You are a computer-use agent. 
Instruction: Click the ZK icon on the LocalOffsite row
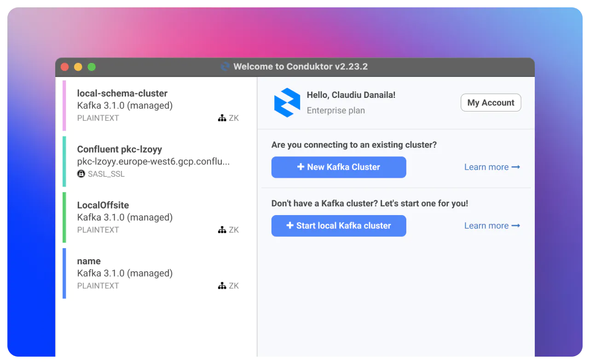[x=222, y=230]
